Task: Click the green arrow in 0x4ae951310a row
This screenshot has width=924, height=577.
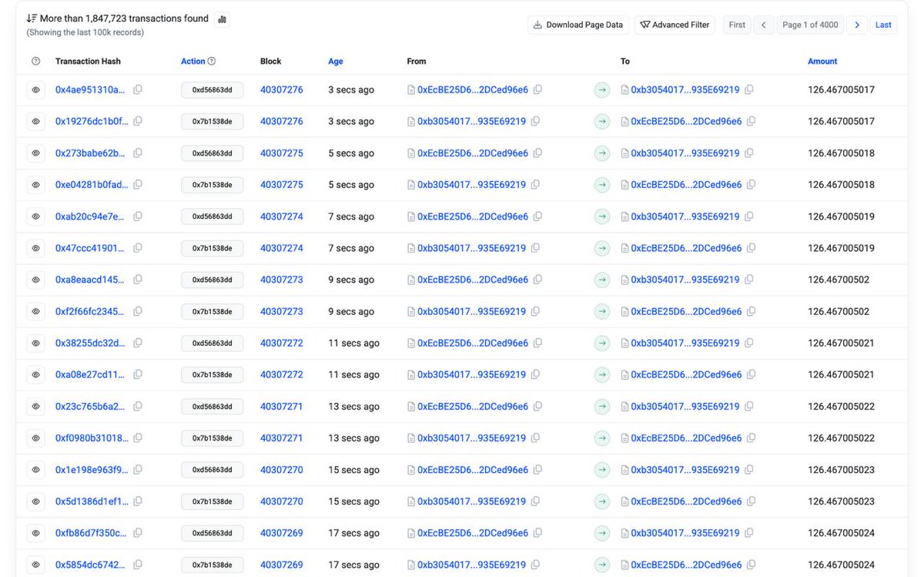Action: tap(602, 90)
